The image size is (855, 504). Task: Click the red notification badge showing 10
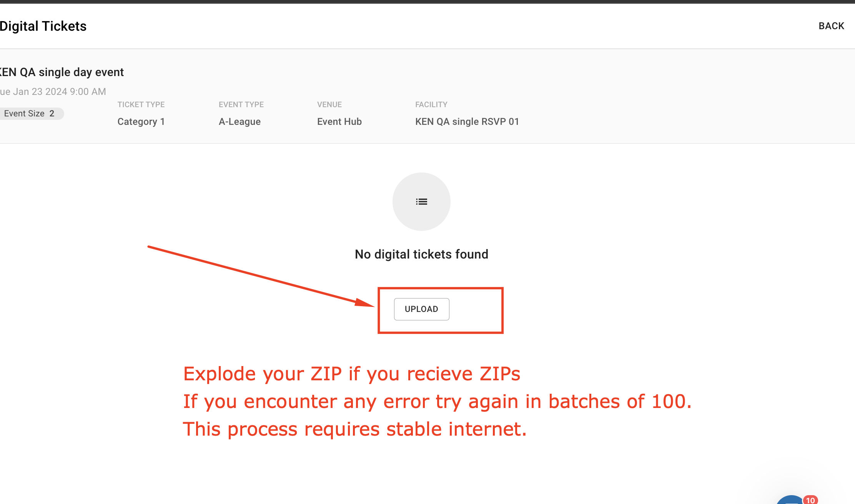coord(810,500)
